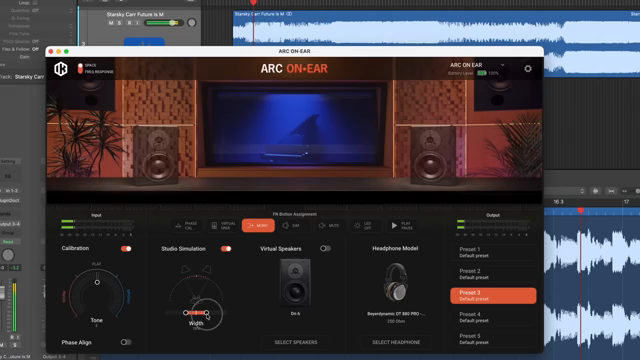Click the Play Pause FN button
640x360 pixels.
pos(402,225)
